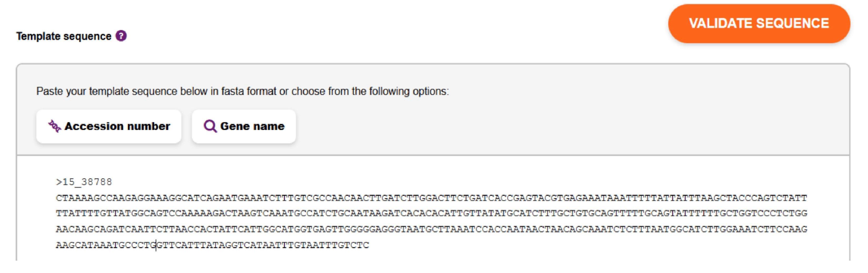The image size is (868, 273).
Task: Click the DNA helix icon on Accession number
Action: click(x=54, y=126)
